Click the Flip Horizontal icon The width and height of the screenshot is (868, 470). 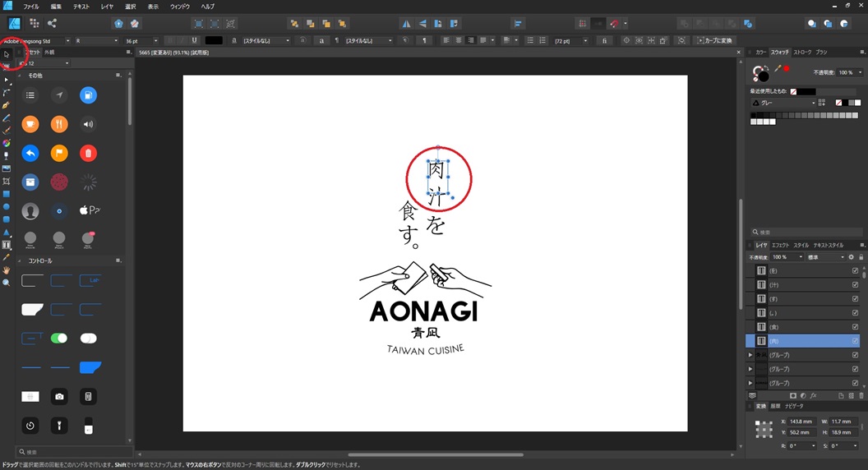(x=406, y=24)
